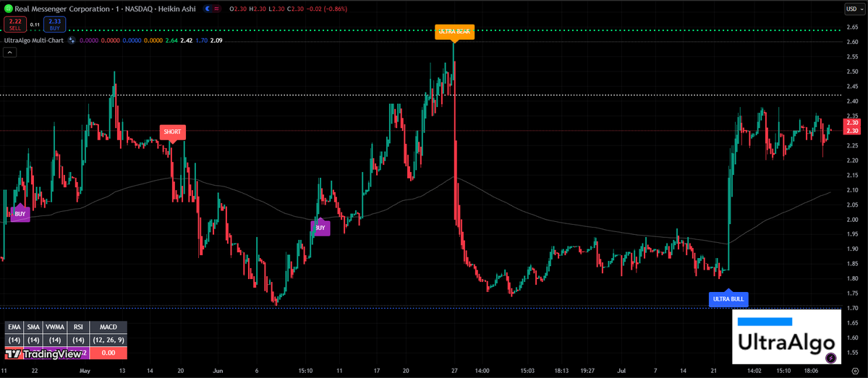
Task: Click the green 2.64 indicator value in legend
Action: [172, 40]
